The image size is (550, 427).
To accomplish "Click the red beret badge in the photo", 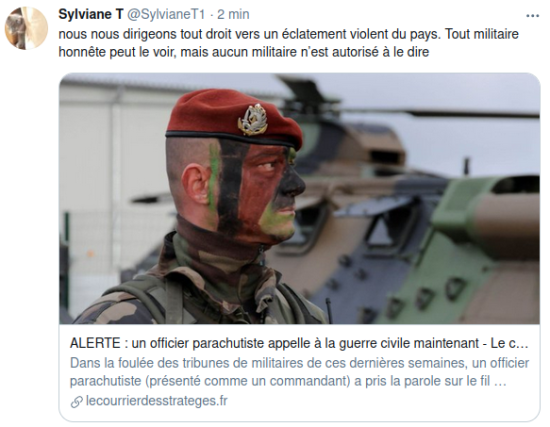I will 252,119.
